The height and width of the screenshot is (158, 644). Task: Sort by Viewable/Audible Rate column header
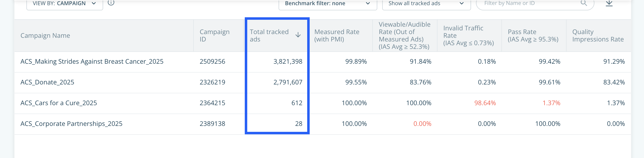[404, 36]
